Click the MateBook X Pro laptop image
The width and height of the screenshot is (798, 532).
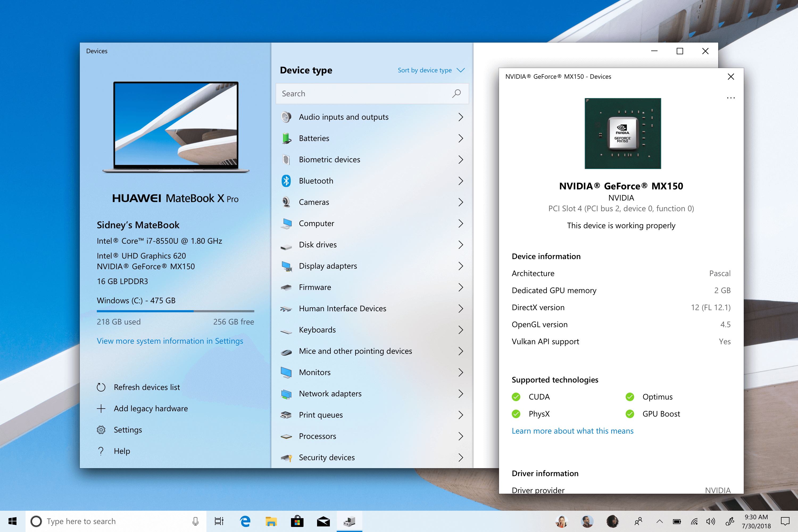click(x=176, y=127)
